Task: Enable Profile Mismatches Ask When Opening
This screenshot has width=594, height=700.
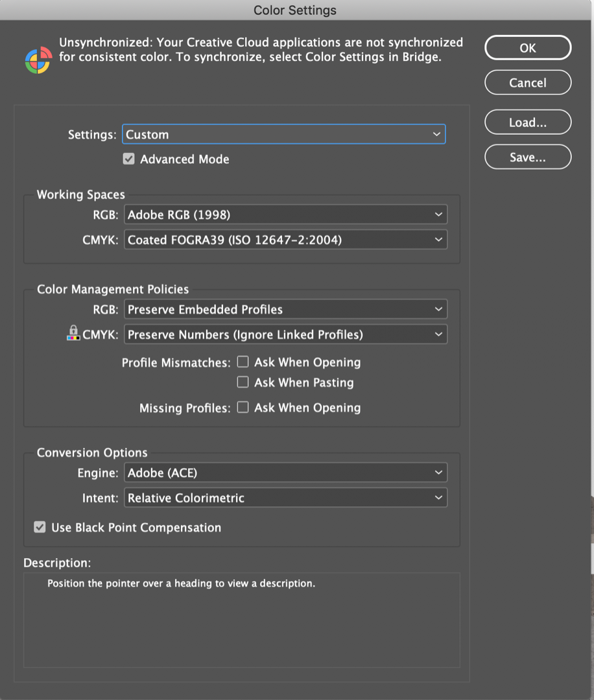Action: [x=243, y=362]
